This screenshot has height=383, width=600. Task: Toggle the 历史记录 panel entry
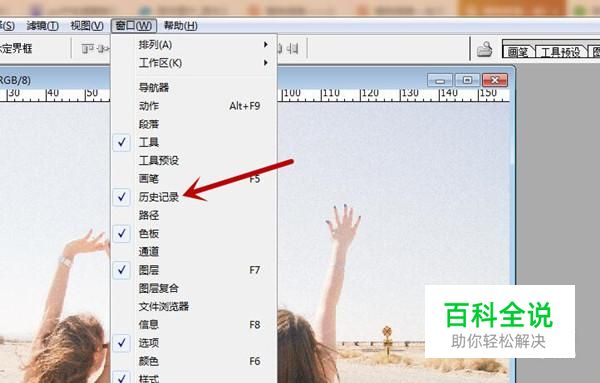tap(194, 197)
